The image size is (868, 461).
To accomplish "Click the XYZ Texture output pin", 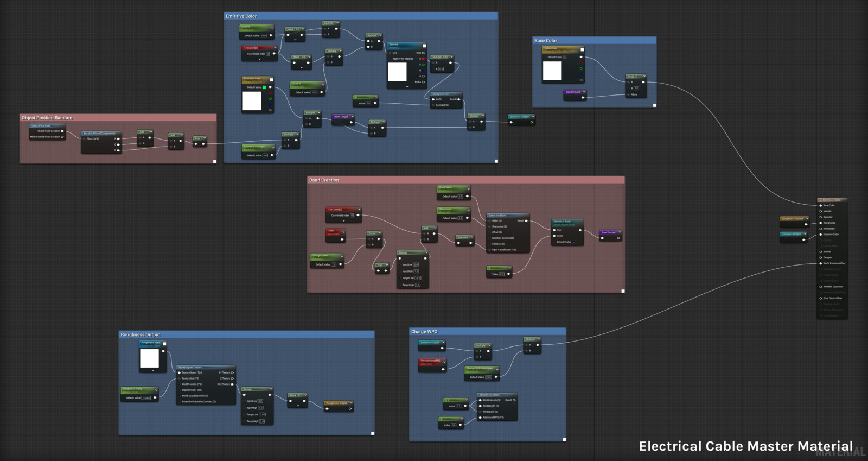I will [x=232, y=384].
